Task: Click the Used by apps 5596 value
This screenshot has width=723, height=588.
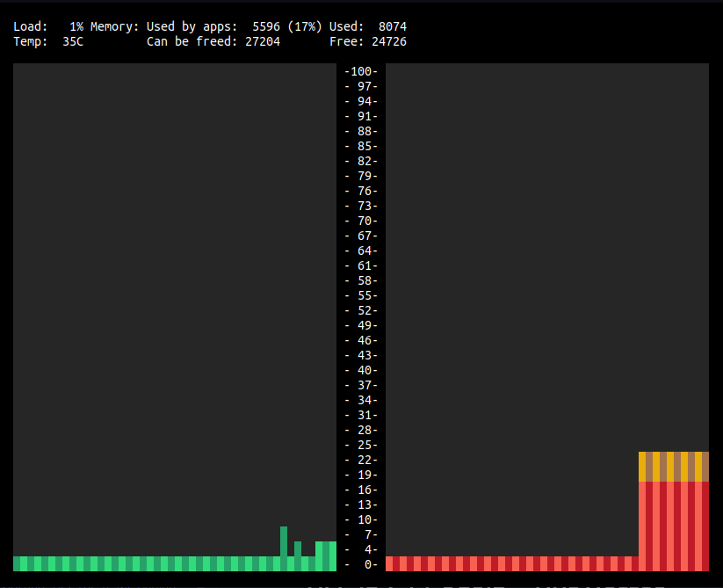Action: pos(266,27)
